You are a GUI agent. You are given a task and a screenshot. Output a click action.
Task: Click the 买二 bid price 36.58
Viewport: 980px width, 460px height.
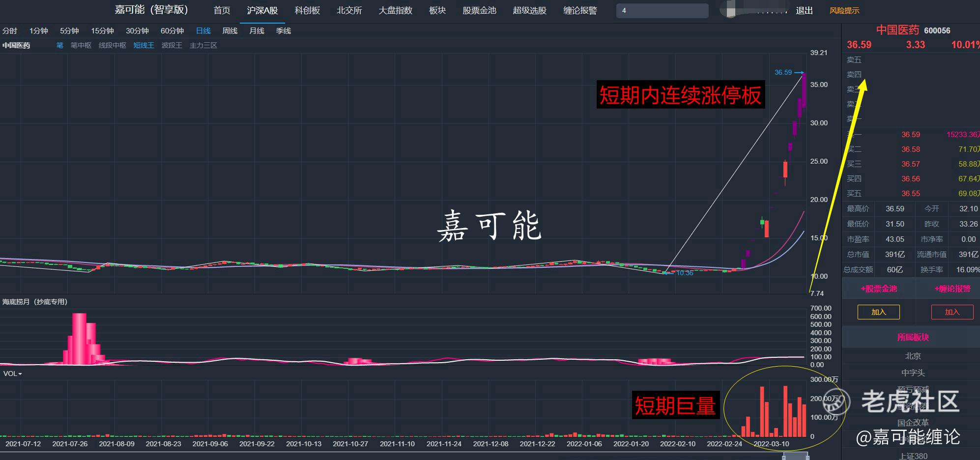(911, 149)
